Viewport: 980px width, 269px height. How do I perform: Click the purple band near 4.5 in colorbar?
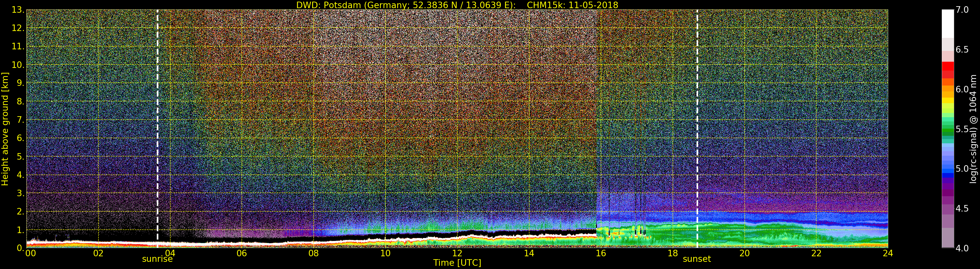948,209
